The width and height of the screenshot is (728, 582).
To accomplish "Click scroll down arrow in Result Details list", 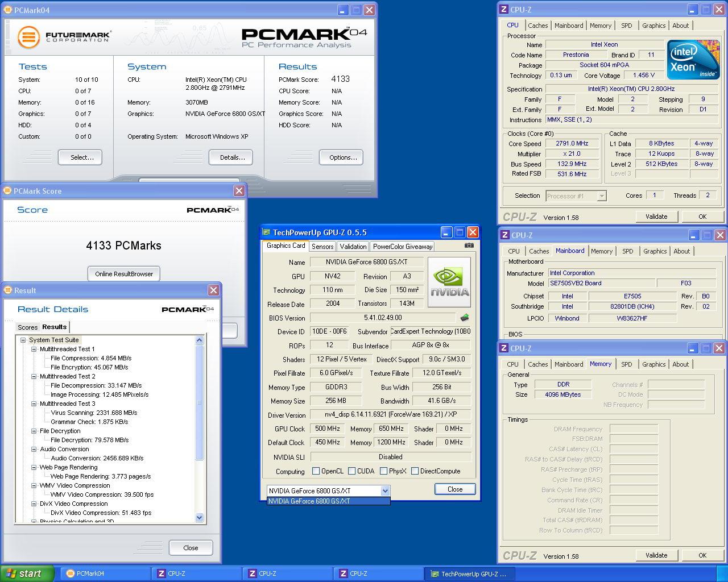I will point(199,518).
